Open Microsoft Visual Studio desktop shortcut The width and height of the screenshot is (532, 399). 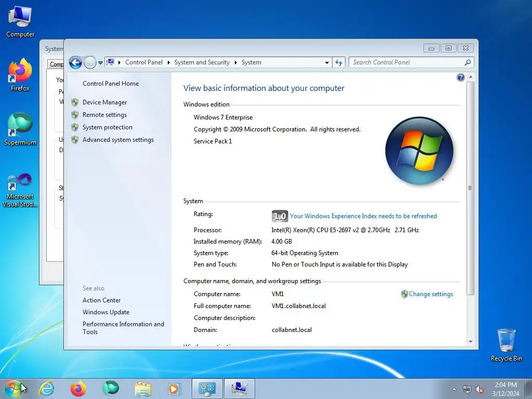tap(20, 190)
